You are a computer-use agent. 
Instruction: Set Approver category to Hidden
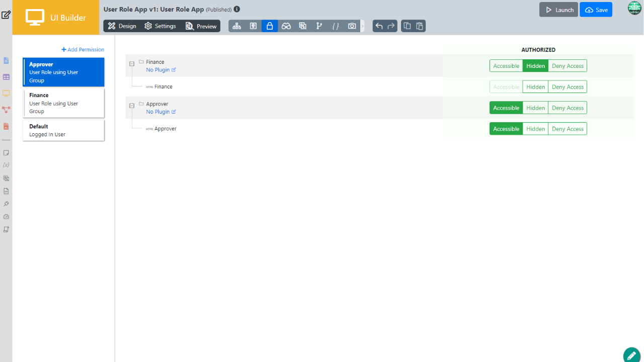(535, 108)
